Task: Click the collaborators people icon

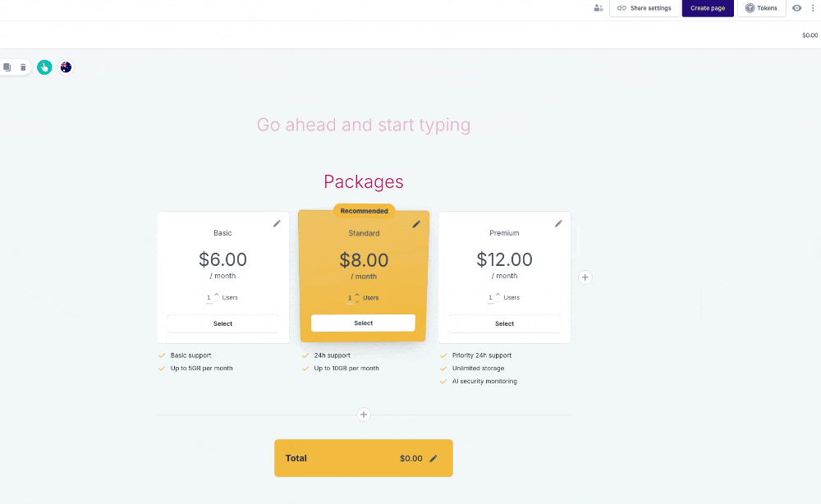Action: point(599,8)
